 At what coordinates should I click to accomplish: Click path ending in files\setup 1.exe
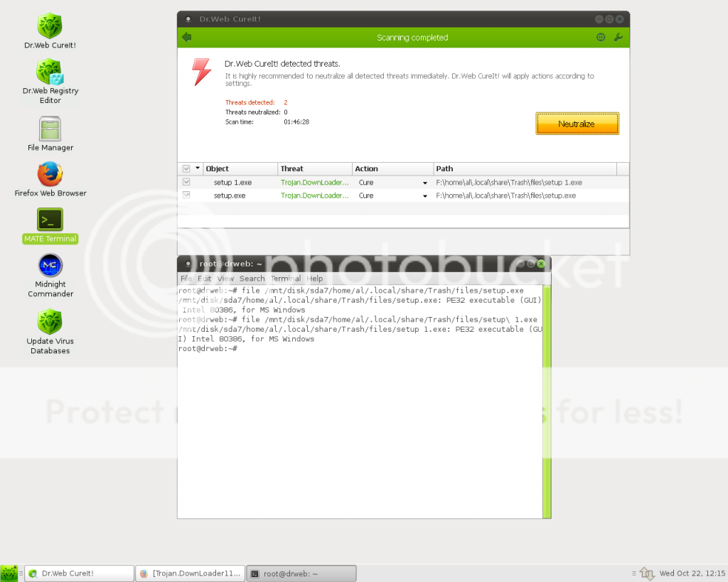[x=509, y=183]
